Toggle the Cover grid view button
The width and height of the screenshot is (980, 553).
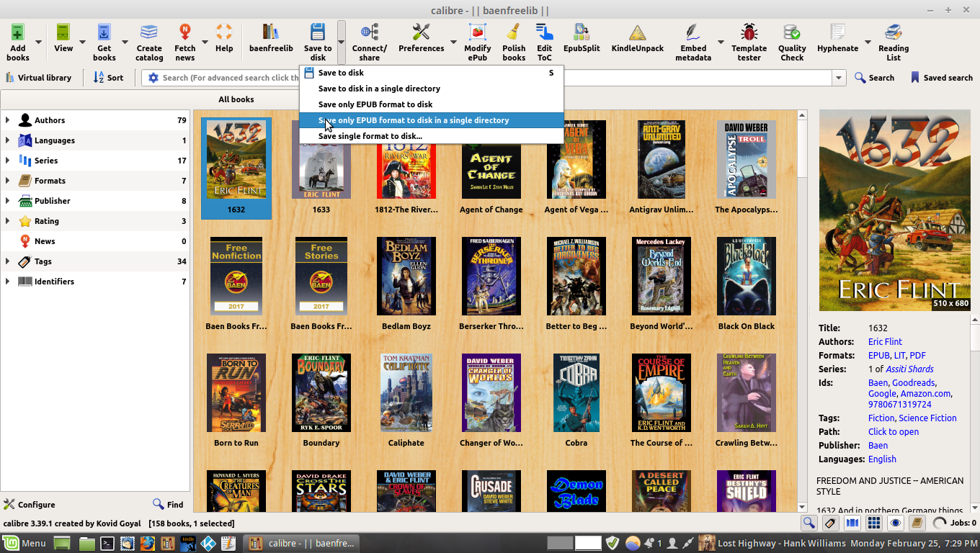[x=873, y=523]
